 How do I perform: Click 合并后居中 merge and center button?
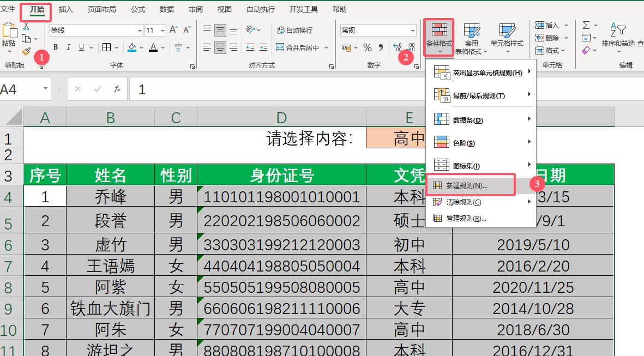pyautogui.click(x=298, y=47)
